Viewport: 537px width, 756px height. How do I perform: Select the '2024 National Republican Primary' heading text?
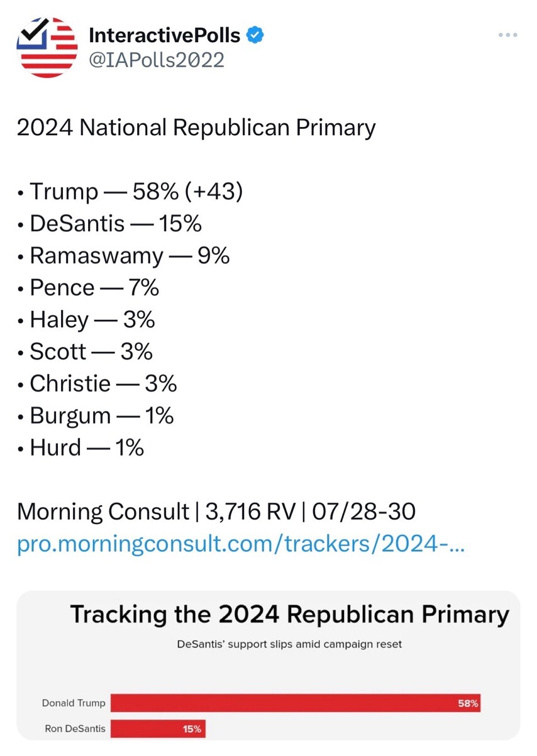pos(196,128)
